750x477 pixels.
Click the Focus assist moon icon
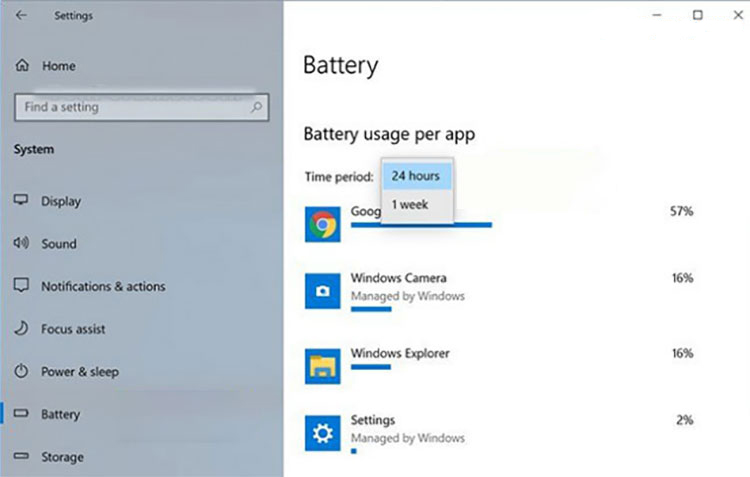pos(21,328)
